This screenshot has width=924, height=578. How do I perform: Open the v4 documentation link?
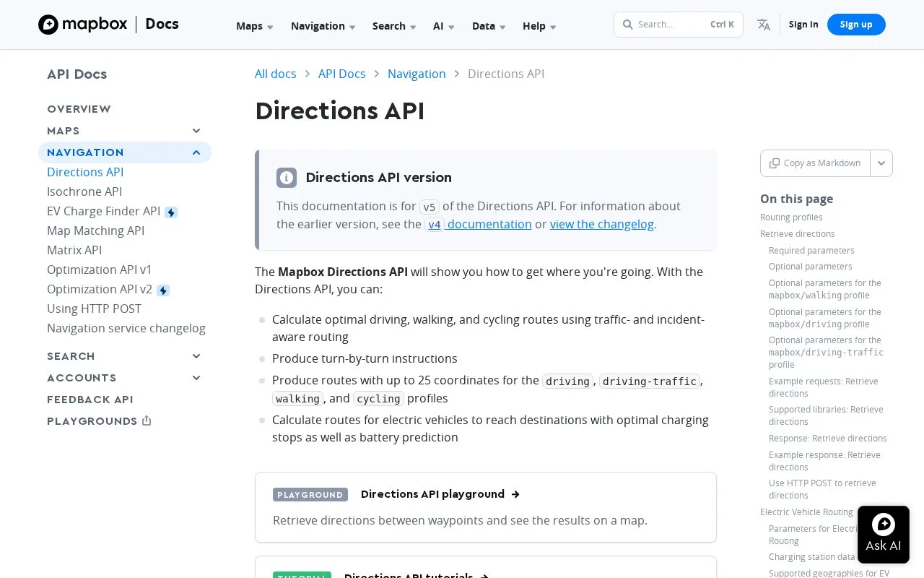pyautogui.click(x=478, y=224)
